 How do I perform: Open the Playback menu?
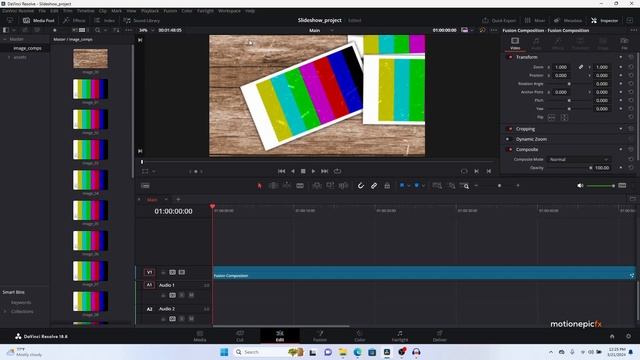click(x=150, y=11)
